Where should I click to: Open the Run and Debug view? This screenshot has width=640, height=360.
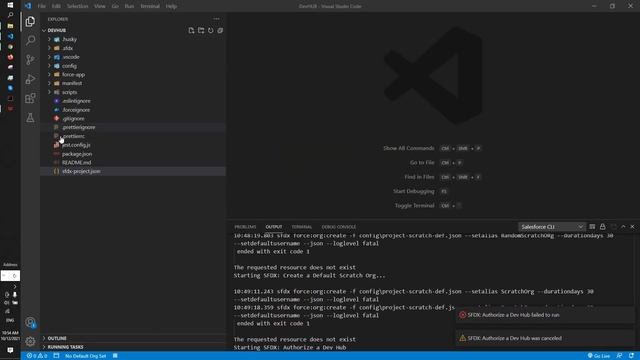point(30,79)
